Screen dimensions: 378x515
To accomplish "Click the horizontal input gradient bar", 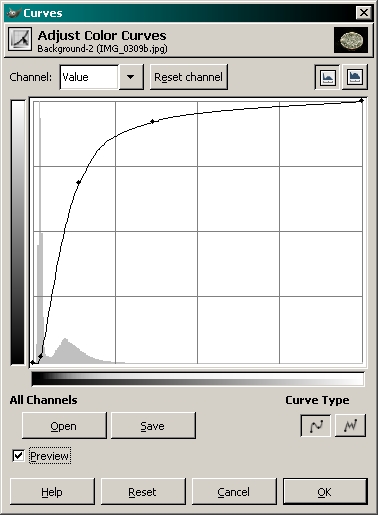I will tap(198, 379).
